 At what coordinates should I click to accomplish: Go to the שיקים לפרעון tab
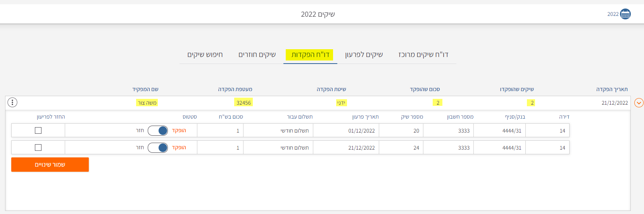point(364,55)
